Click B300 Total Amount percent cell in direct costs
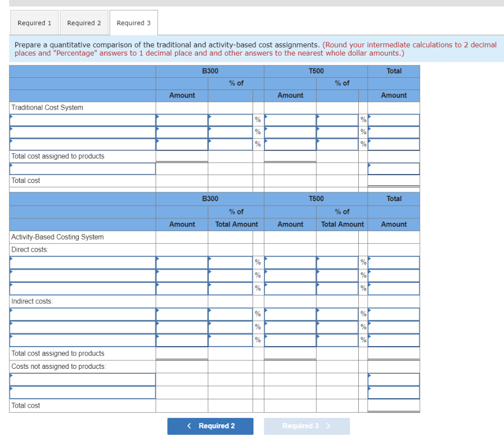Image resolution: width=504 pixels, height=447 pixels. [x=231, y=262]
